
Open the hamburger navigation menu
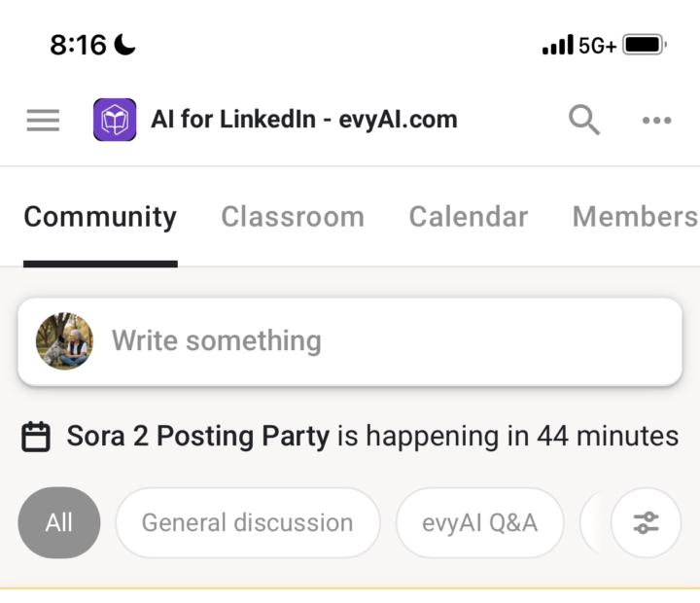43,120
